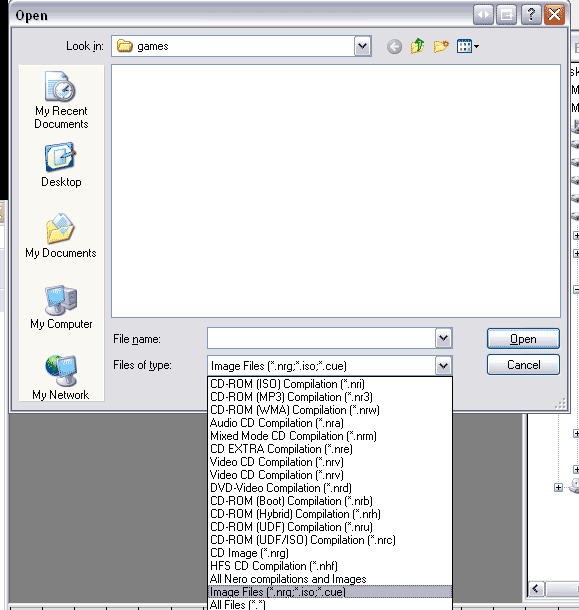Image resolution: width=579 pixels, height=610 pixels.
Task: Click the help question mark button
Action: pos(531,15)
